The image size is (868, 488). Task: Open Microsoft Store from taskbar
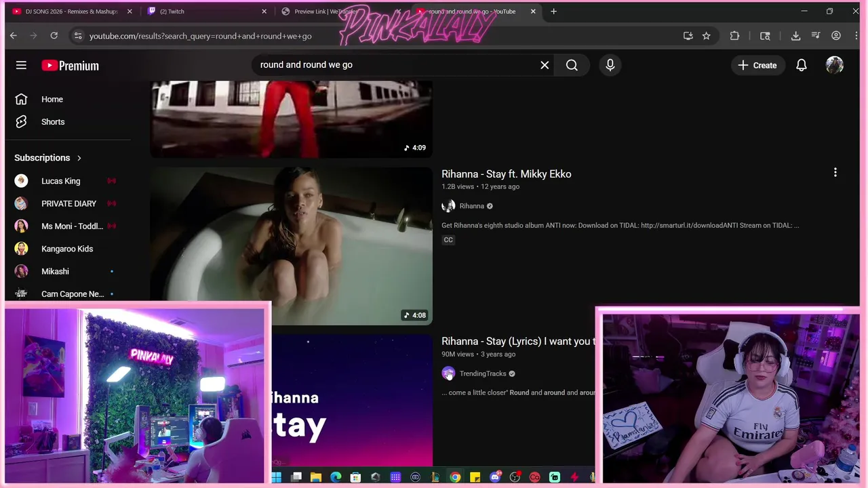(x=355, y=478)
